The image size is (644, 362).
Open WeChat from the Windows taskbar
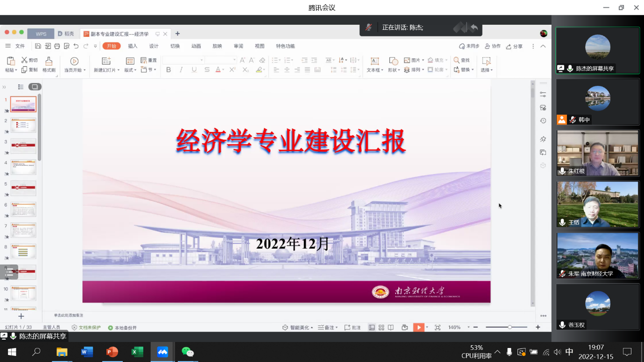pyautogui.click(x=188, y=352)
